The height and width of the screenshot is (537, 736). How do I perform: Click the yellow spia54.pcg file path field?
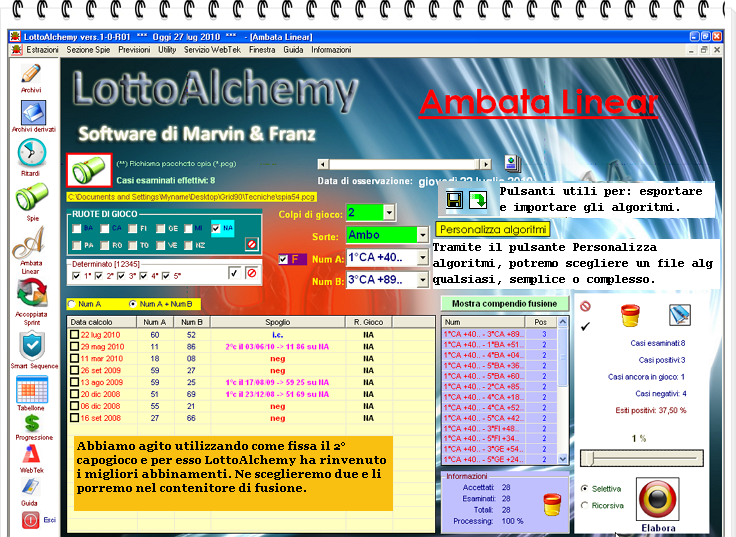(x=192, y=197)
